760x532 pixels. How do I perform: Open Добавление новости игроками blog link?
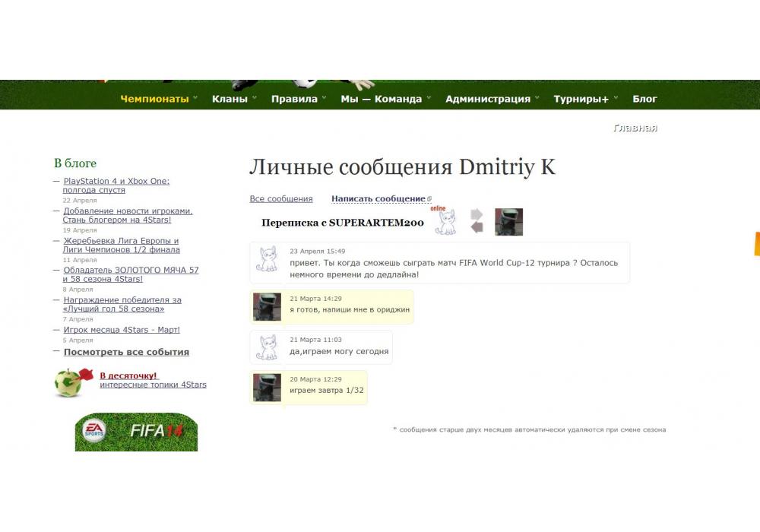tap(128, 215)
